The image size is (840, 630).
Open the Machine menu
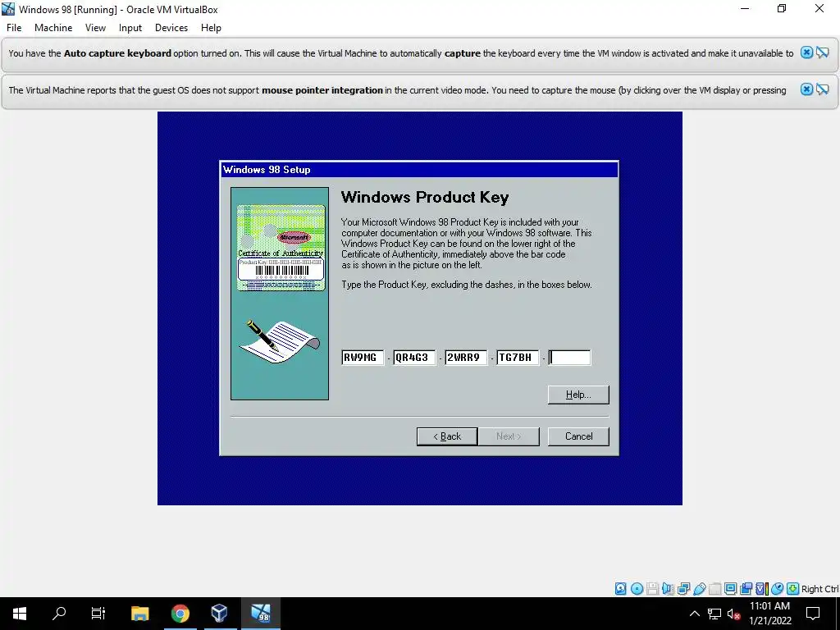53,28
